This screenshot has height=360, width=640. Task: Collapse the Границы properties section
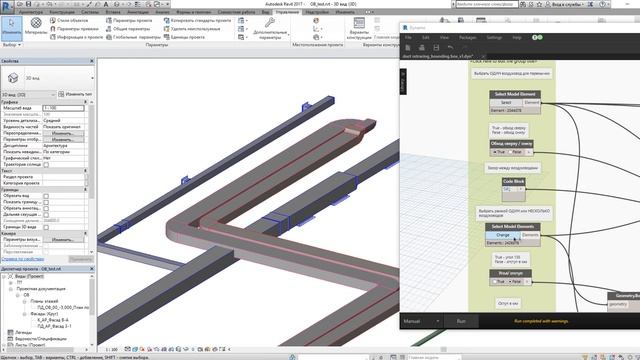coord(85,189)
